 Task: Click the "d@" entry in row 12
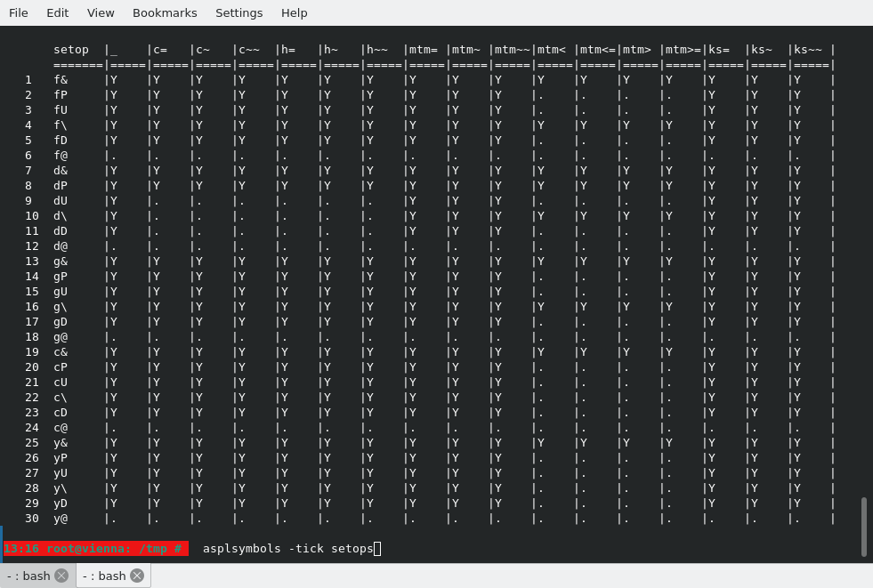(x=61, y=246)
